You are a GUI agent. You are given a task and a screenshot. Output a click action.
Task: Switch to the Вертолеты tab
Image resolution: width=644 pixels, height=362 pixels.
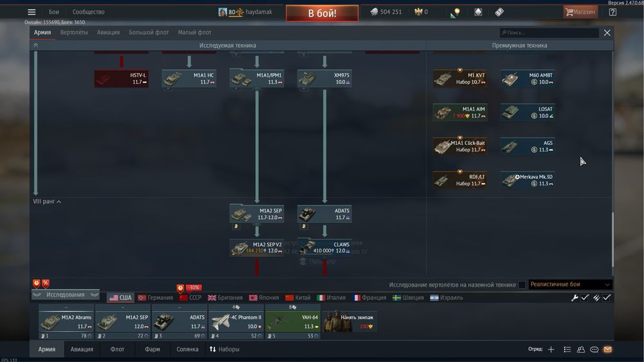click(74, 32)
